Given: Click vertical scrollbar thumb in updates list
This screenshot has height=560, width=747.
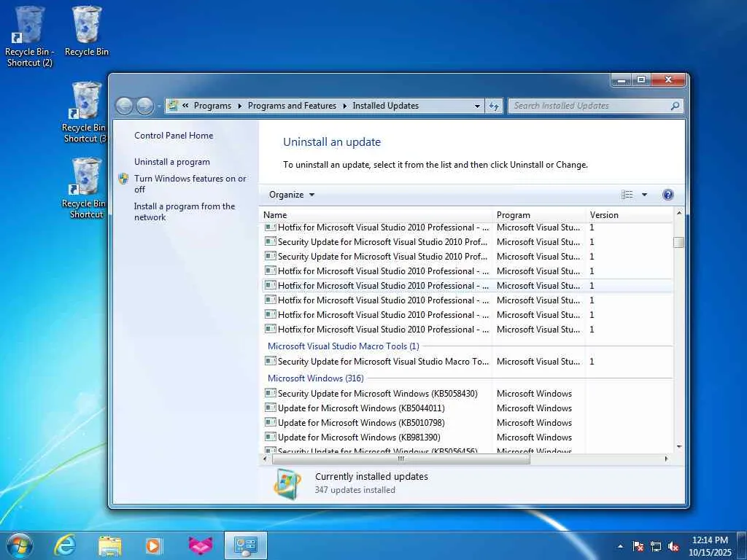Looking at the screenshot, I should coord(679,242).
